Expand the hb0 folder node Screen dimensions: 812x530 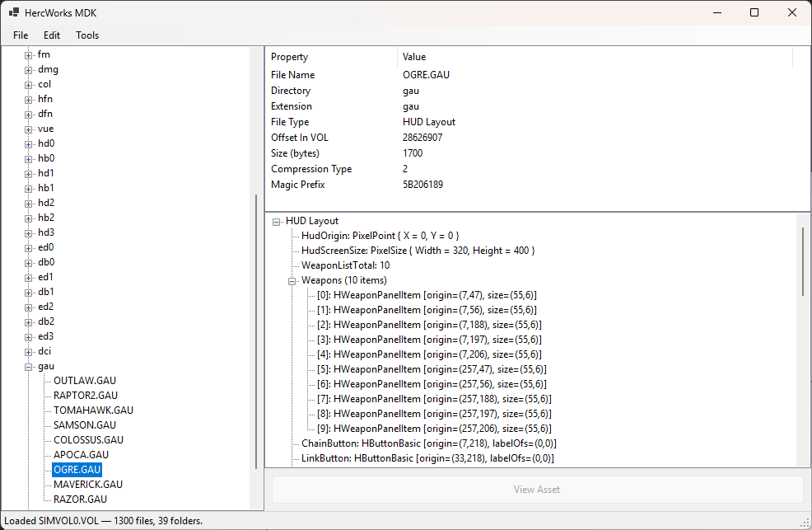click(29, 159)
